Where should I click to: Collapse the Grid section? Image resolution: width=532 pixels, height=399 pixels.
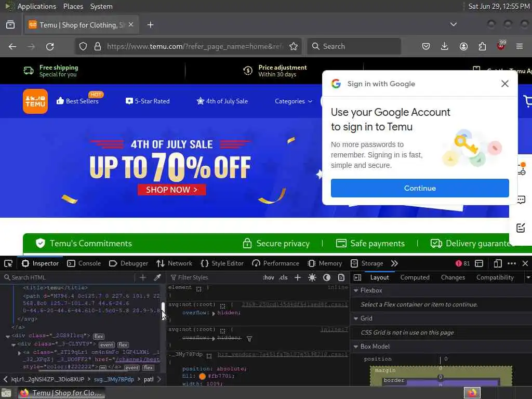point(356,318)
